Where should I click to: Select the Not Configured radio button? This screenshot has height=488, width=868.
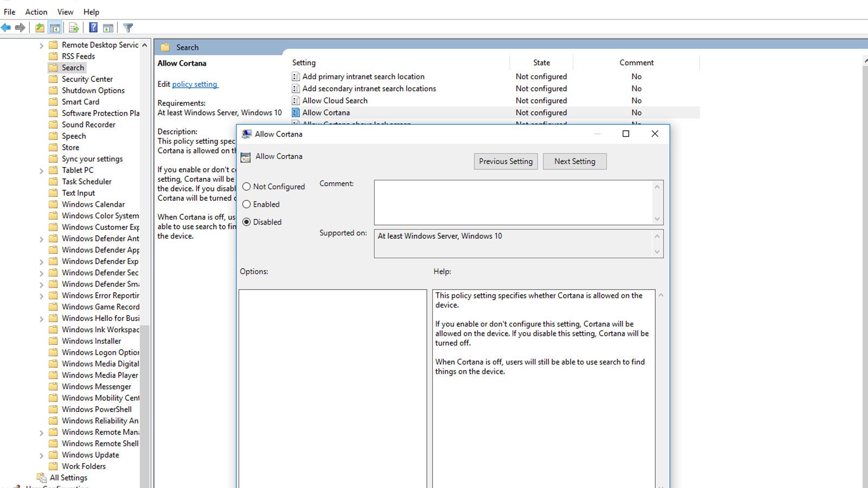coord(246,187)
